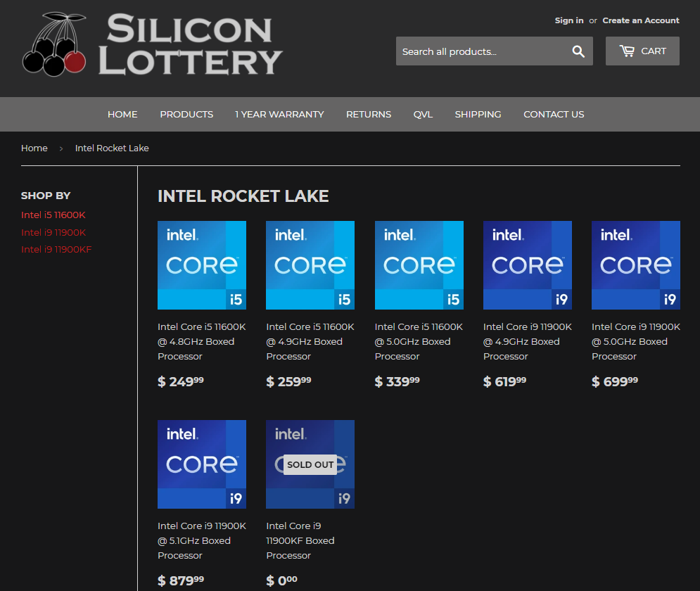Open the CONTACT US page
700x591 pixels.
554,114
